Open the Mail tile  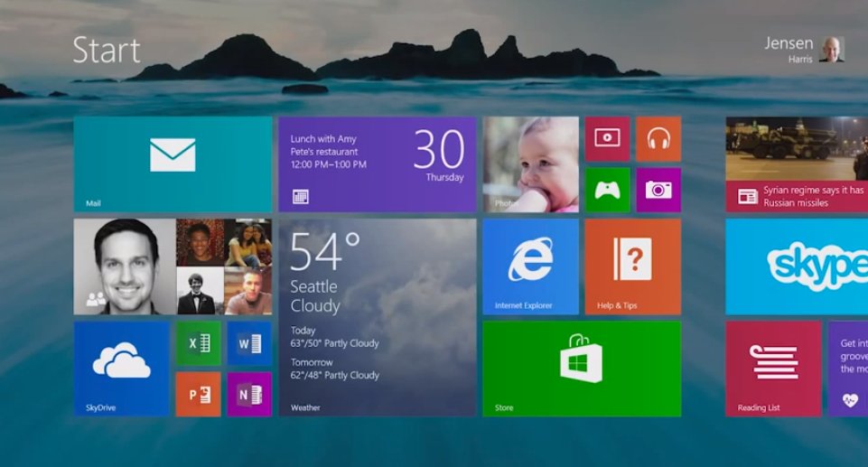tap(173, 163)
